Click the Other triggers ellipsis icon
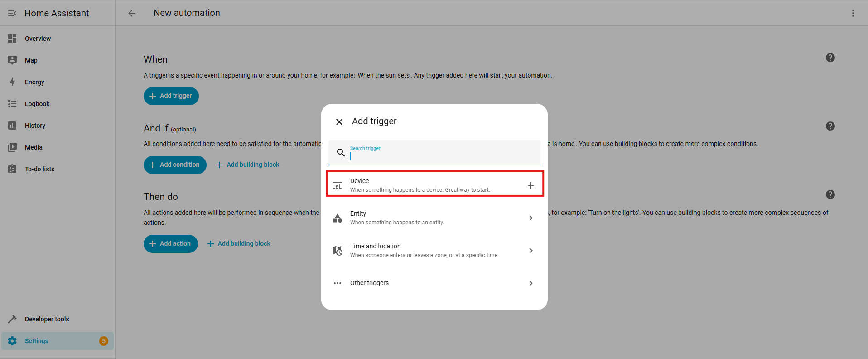The image size is (868, 359). pos(338,283)
